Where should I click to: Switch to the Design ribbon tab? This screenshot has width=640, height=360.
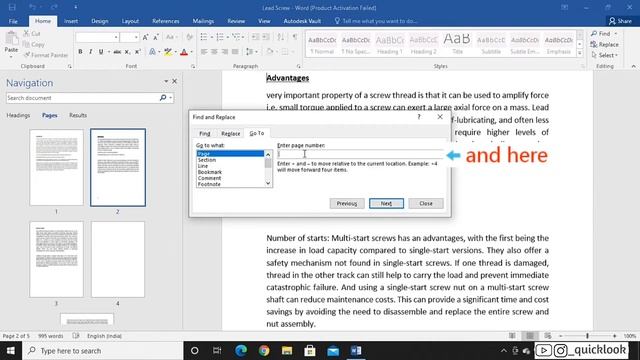pyautogui.click(x=100, y=21)
